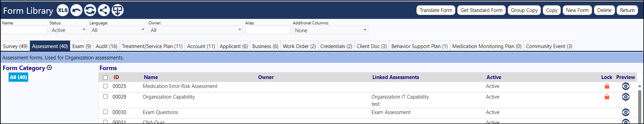
Task: Open the Additional Columns dropdown
Action: coord(330,30)
